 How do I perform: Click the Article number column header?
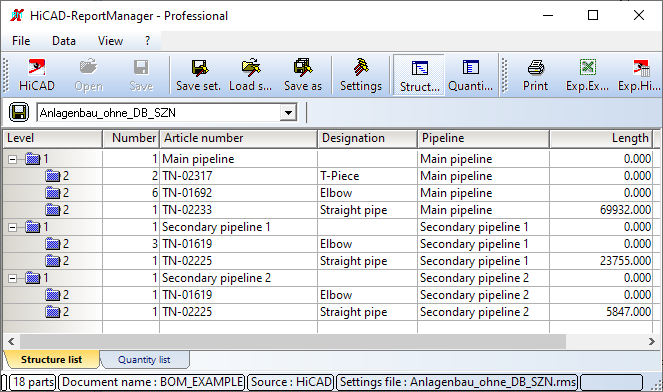pos(238,138)
